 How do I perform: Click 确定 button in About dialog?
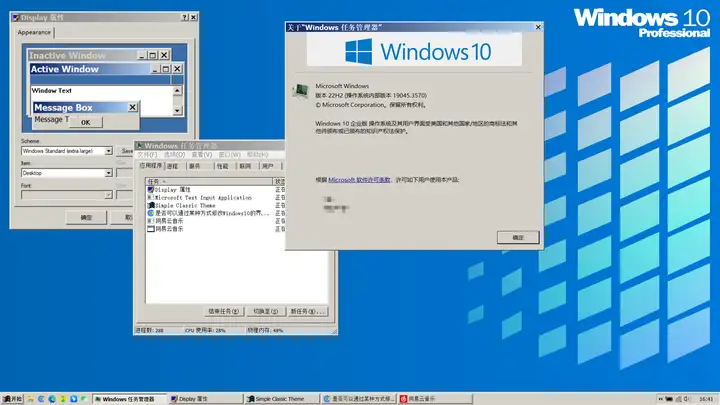point(518,237)
